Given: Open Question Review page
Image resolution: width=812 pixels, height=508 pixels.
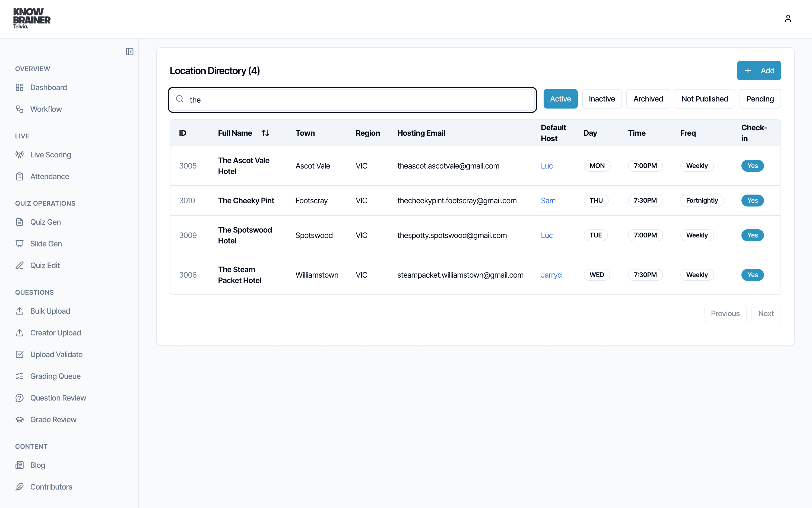Looking at the screenshot, I should pos(58,398).
